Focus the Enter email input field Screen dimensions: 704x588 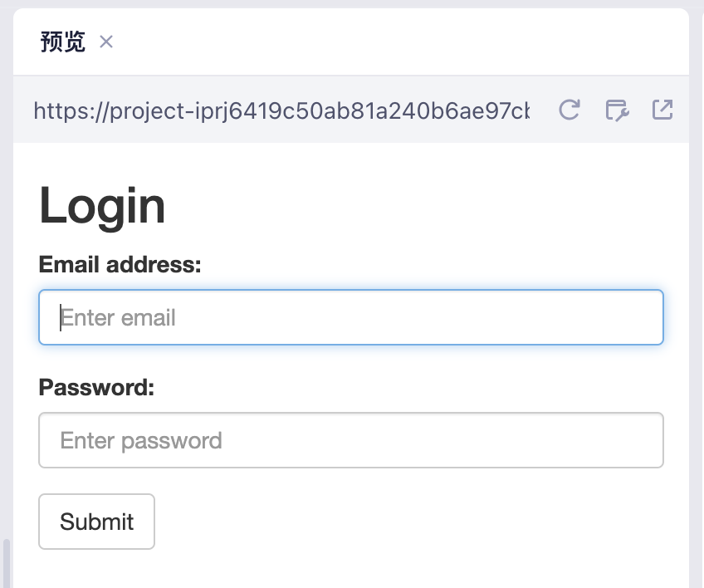[x=351, y=317]
